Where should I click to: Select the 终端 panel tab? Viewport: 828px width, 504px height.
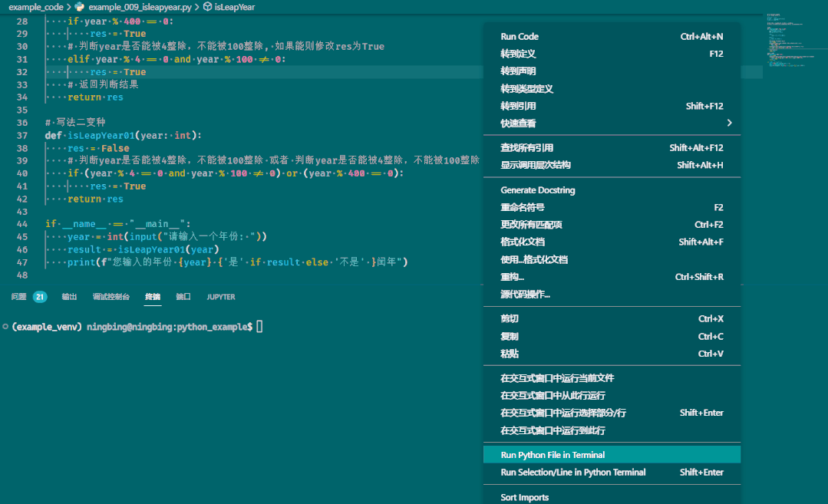click(x=153, y=297)
